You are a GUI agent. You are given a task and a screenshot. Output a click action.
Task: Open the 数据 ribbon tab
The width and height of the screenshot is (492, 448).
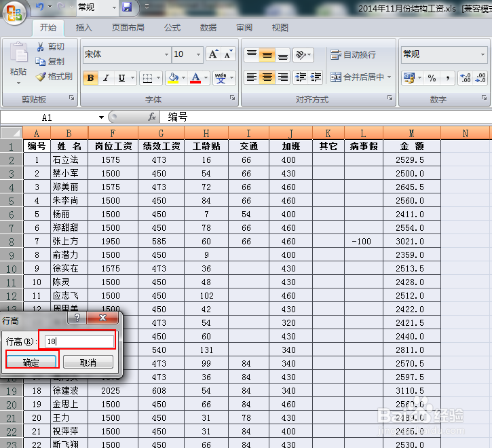208,28
